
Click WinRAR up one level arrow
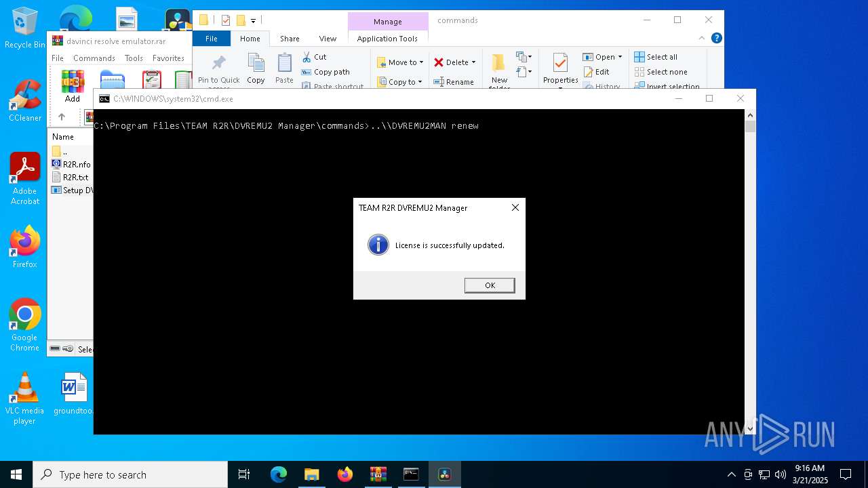(x=62, y=117)
